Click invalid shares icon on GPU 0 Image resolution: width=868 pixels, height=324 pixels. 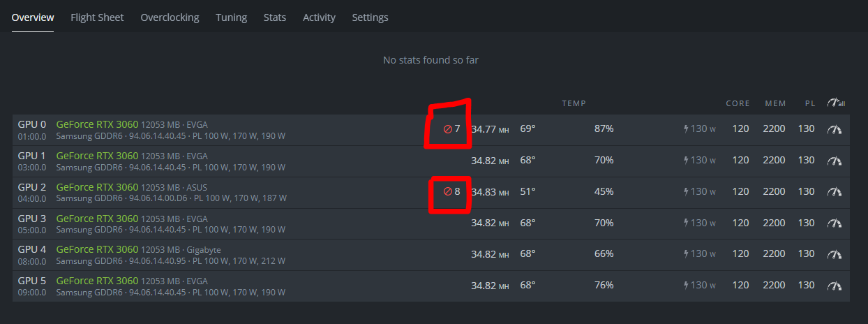[x=448, y=129]
